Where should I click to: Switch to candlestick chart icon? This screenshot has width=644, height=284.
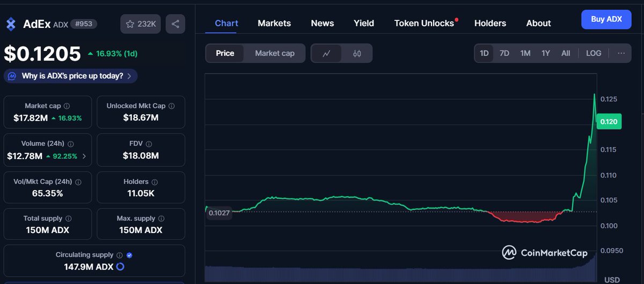[357, 53]
